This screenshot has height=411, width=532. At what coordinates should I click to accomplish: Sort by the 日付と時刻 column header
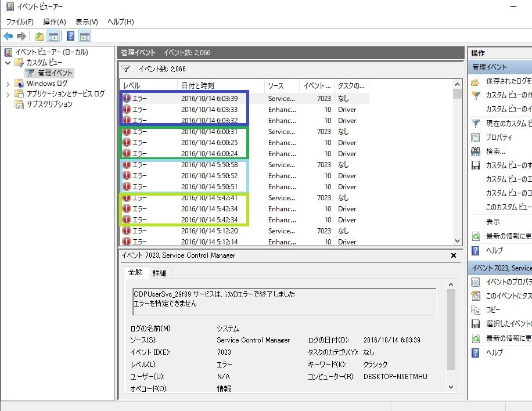tap(221, 86)
